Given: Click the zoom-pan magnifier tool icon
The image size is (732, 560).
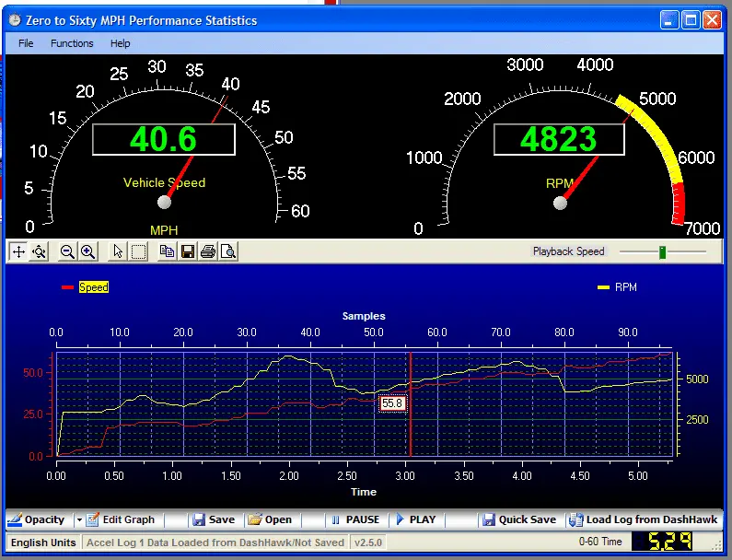Looking at the screenshot, I should coord(39,251).
